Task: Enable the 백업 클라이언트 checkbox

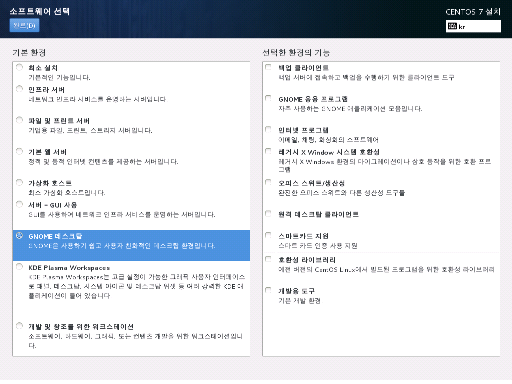Action: 268,67
